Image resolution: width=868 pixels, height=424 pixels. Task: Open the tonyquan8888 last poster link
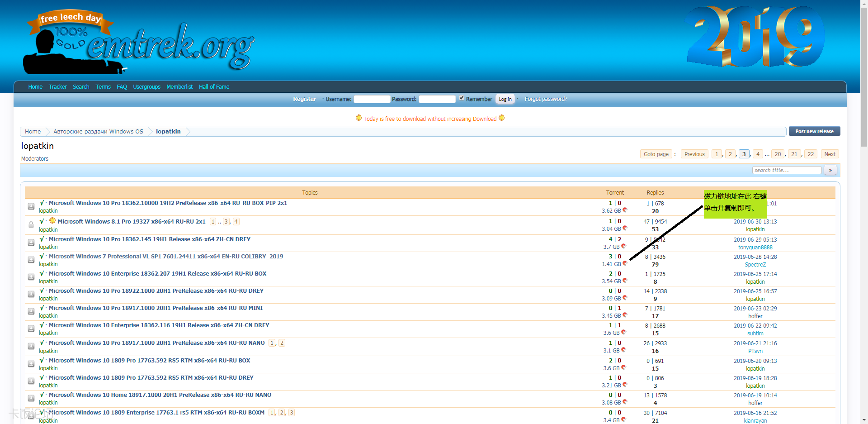755,248
